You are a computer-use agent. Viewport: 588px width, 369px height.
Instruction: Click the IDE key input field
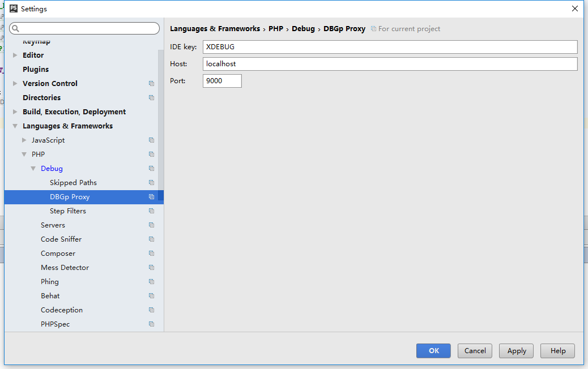[390, 47]
